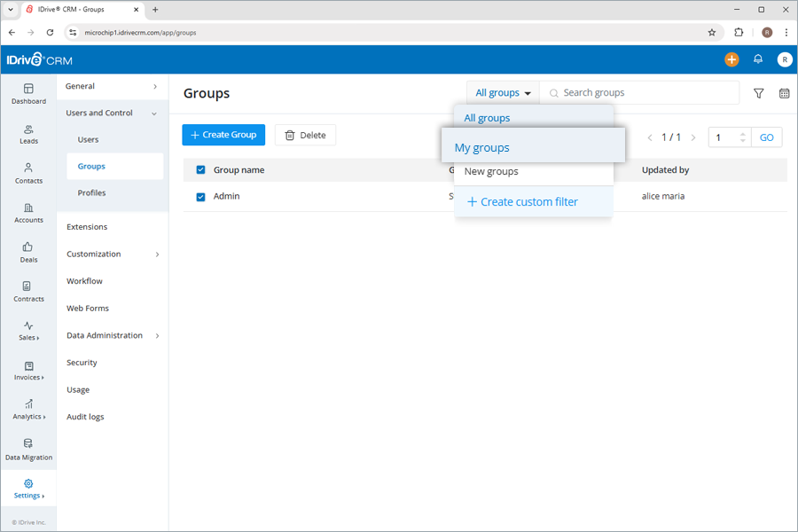The height and width of the screenshot is (532, 798).
Task: Open notifications via the bell icon
Action: [x=759, y=59]
